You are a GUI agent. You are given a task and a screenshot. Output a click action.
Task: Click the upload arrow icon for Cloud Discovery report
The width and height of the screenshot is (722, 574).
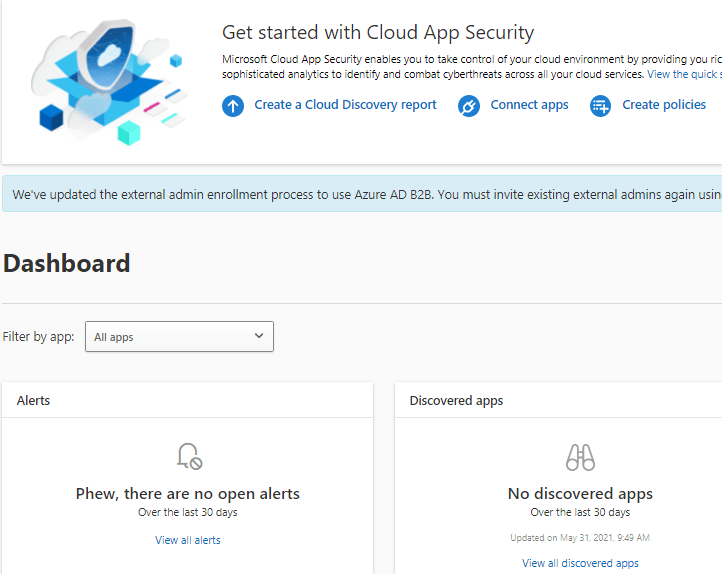click(x=233, y=106)
